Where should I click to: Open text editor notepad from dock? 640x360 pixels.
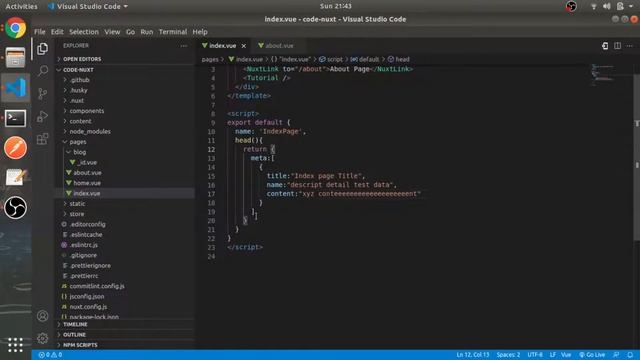tap(16, 177)
